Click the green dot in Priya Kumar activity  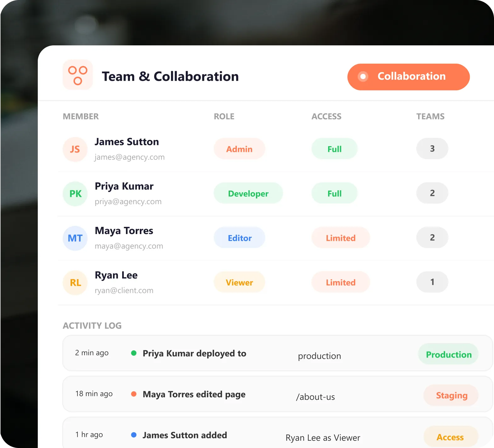(x=134, y=353)
